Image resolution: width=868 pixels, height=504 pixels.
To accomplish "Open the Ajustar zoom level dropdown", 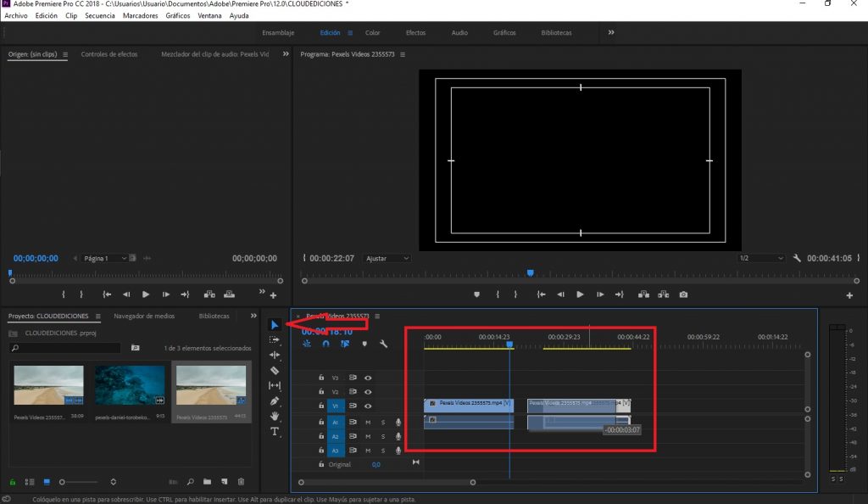I will (x=387, y=258).
